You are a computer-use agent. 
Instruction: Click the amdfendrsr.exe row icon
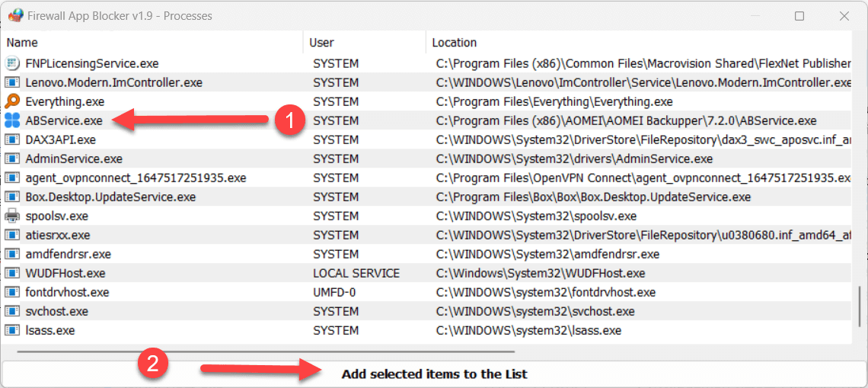11,255
